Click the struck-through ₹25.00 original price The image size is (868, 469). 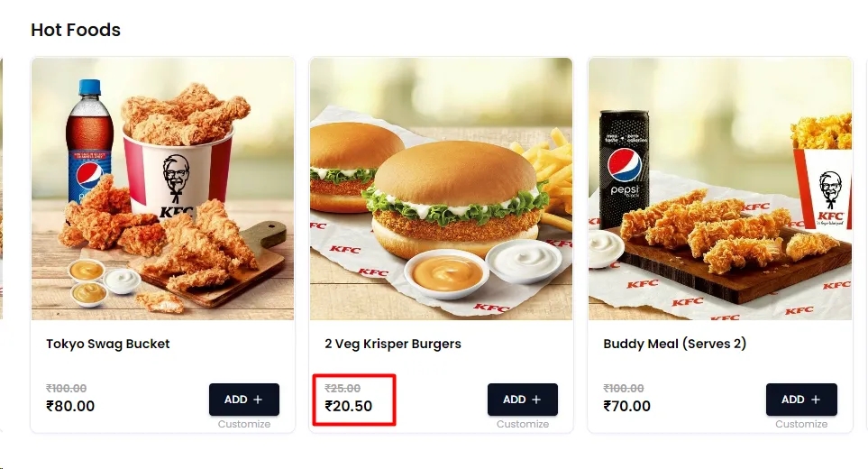click(343, 388)
